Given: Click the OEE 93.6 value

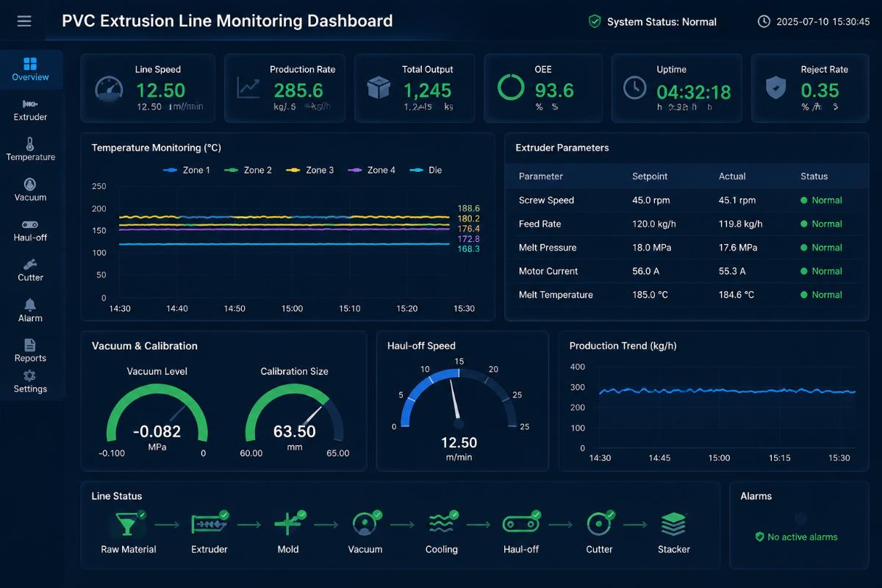Looking at the screenshot, I should (x=554, y=90).
